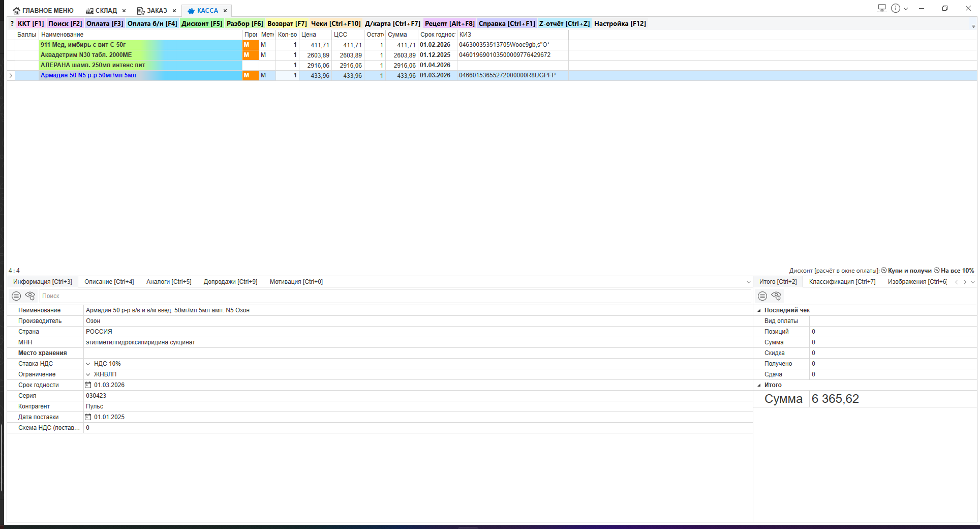Select the Серия value 030423
980x529 pixels.
[96, 396]
